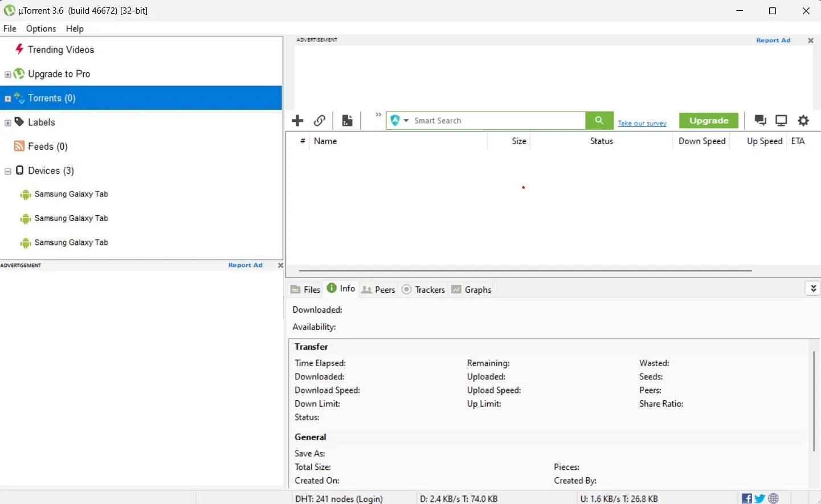
Task: Select the Info tab
Action: (x=341, y=288)
